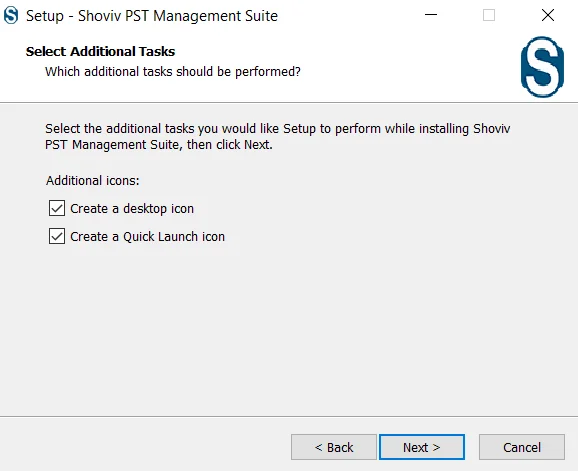Click the 'Additional icons:' label
Viewport: 578px width, 471px height.
pyautogui.click(x=93, y=181)
